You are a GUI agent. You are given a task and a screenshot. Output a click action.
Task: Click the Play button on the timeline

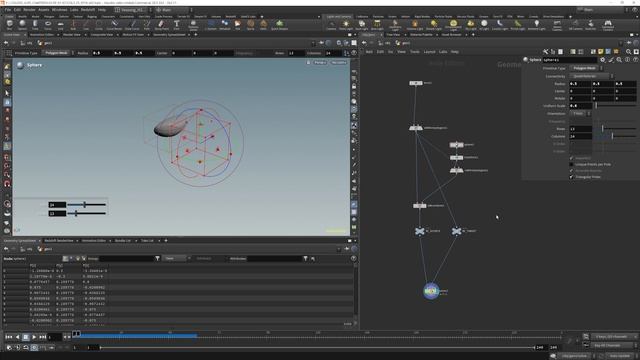pyautogui.click(x=34, y=337)
